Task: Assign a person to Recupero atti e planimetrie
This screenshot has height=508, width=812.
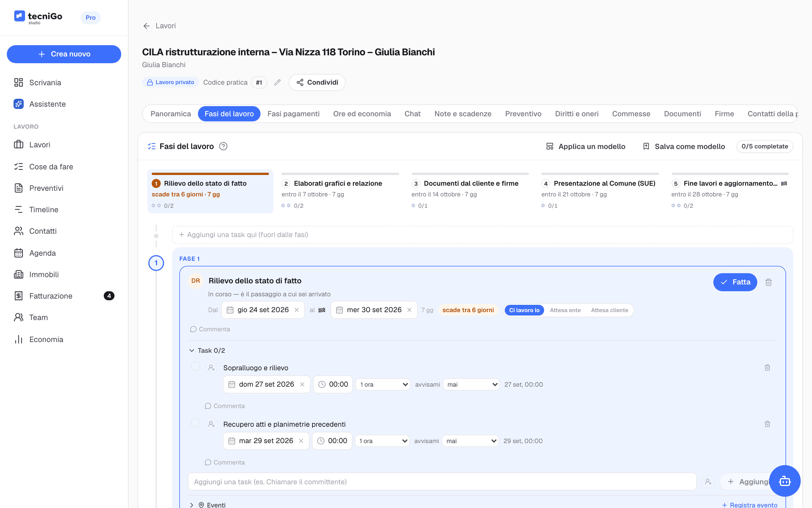Action: tap(211, 424)
